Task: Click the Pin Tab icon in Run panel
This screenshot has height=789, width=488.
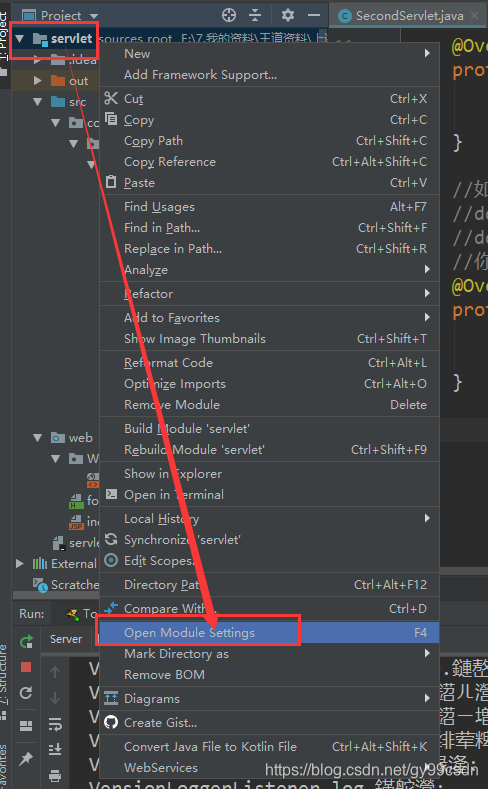Action: click(26, 758)
